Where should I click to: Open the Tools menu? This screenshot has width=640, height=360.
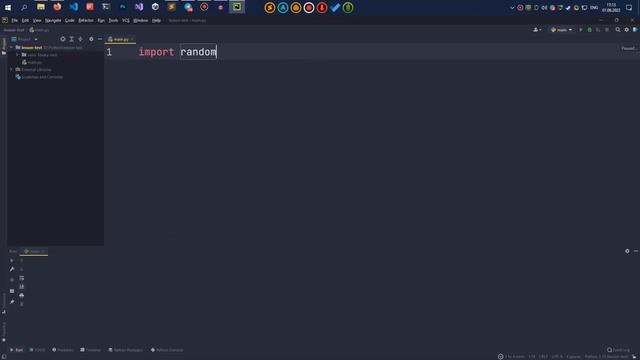(x=113, y=20)
